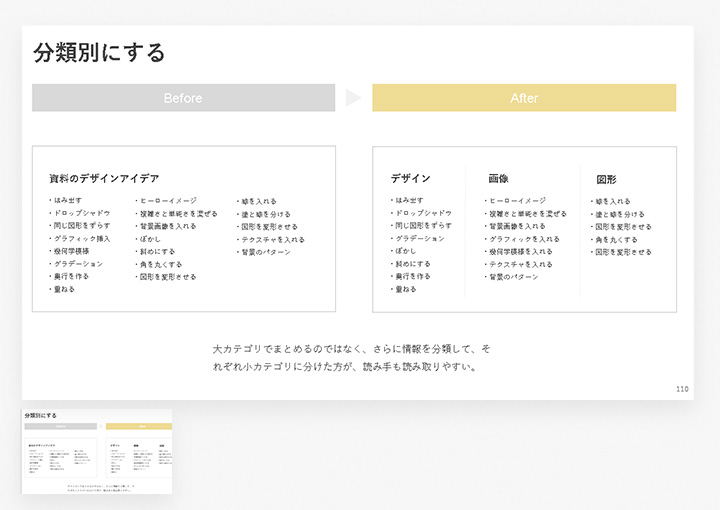Click 線を入れる under the 図形 heading
The width and height of the screenshot is (720, 510).
tap(613, 202)
